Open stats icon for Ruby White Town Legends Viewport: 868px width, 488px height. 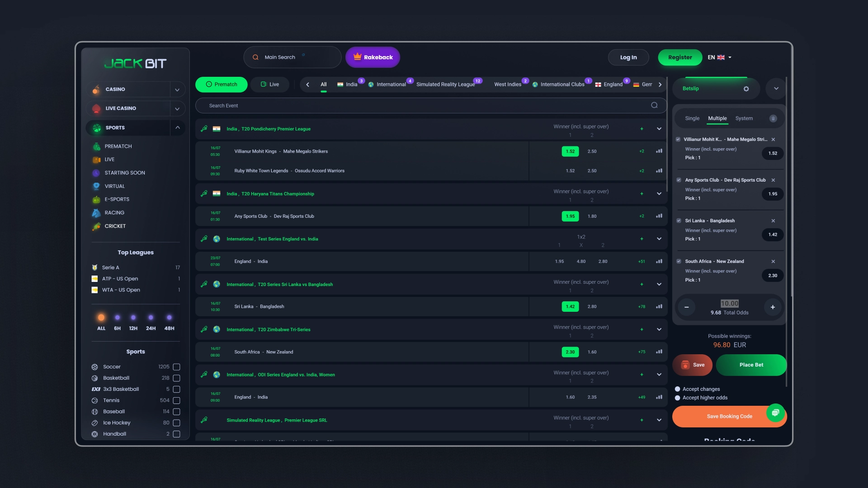point(659,171)
